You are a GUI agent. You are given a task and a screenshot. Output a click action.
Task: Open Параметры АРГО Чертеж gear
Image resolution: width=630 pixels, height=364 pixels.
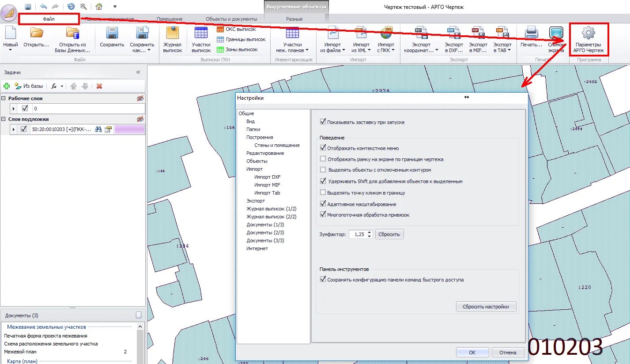tap(589, 39)
